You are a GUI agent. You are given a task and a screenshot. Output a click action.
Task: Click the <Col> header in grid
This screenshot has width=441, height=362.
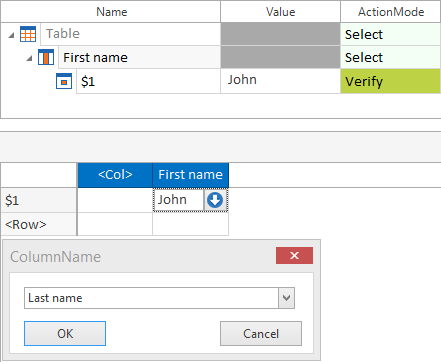click(x=115, y=175)
